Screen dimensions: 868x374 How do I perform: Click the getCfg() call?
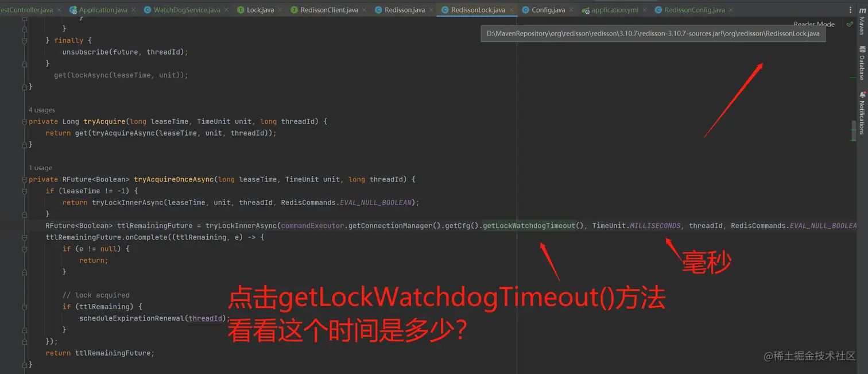(460, 226)
